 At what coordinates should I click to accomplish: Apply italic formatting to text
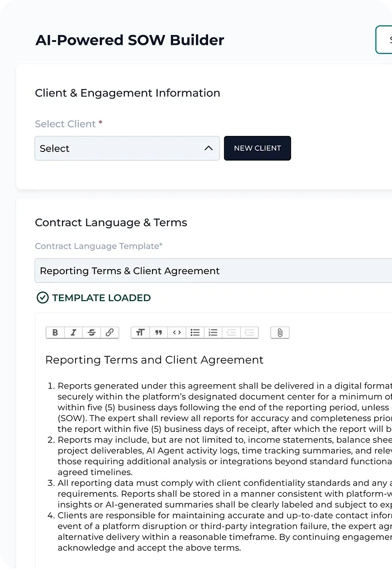[73, 333]
